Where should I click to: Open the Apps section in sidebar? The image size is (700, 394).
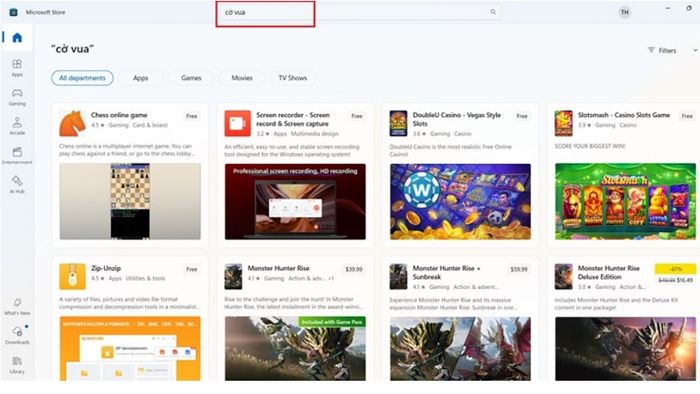point(17,67)
